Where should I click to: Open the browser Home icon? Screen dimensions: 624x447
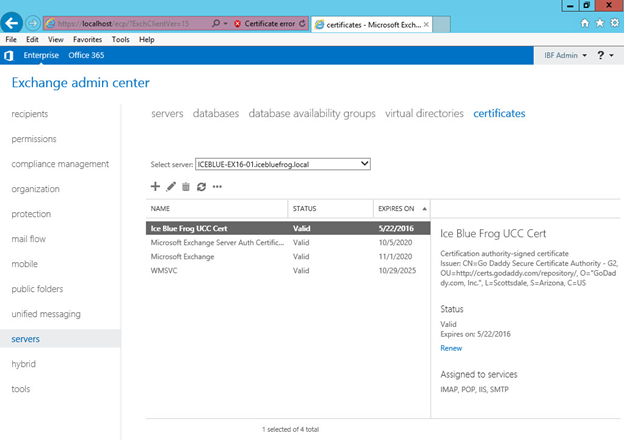pos(585,23)
